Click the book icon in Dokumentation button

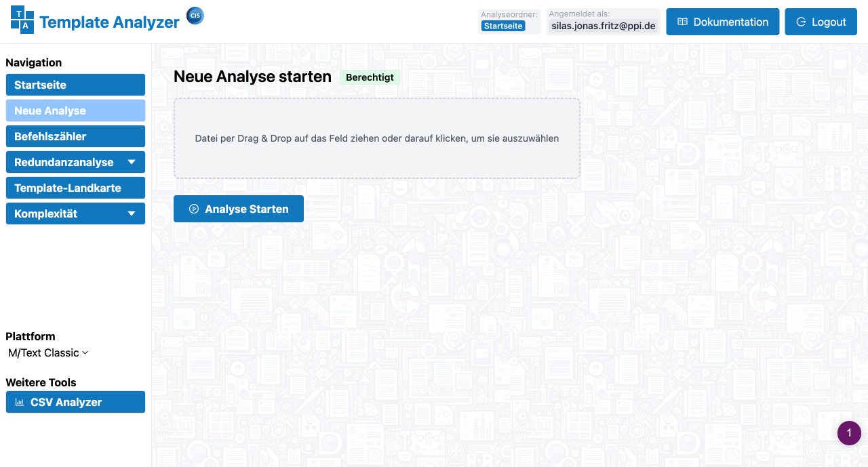683,22
